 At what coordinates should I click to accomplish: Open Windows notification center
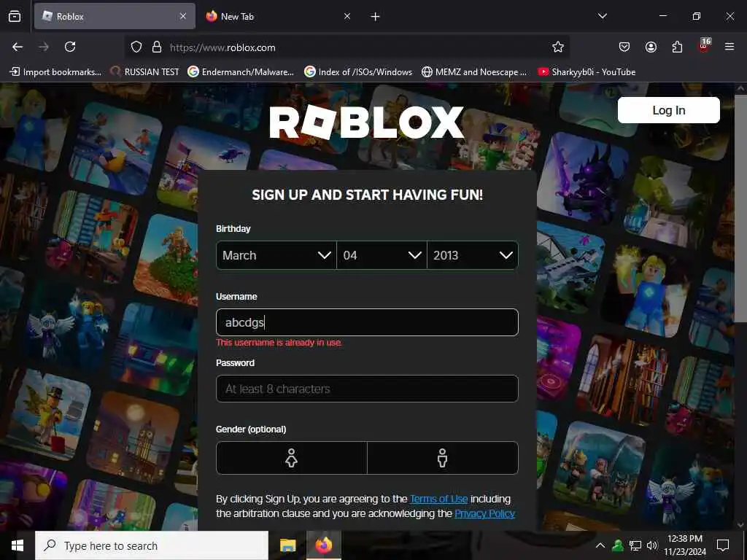723,545
